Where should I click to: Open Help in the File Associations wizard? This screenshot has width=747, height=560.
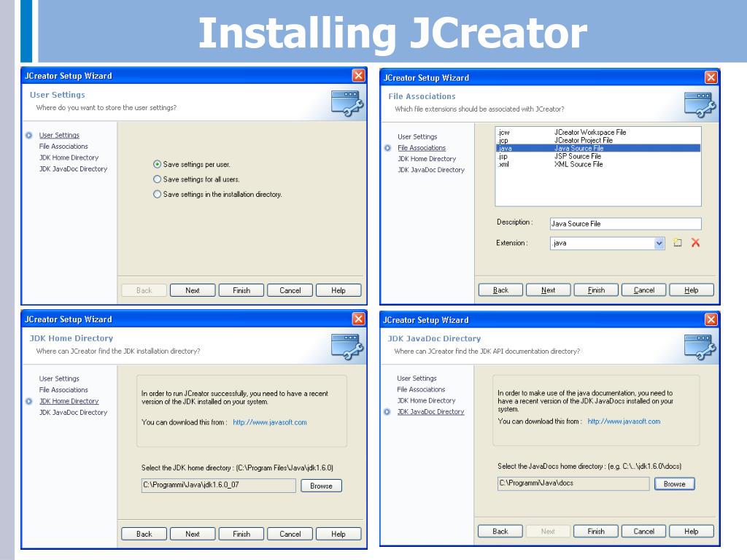(692, 290)
